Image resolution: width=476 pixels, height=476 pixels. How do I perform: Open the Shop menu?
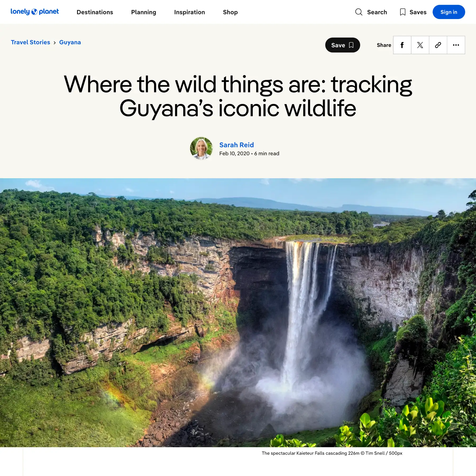pyautogui.click(x=230, y=12)
